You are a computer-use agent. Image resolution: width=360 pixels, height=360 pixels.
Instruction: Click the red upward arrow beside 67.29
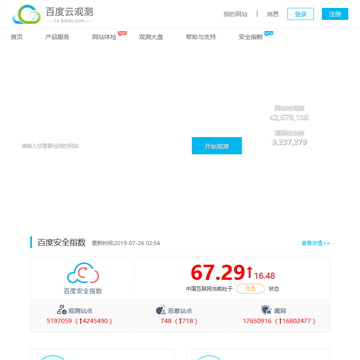[249, 272]
